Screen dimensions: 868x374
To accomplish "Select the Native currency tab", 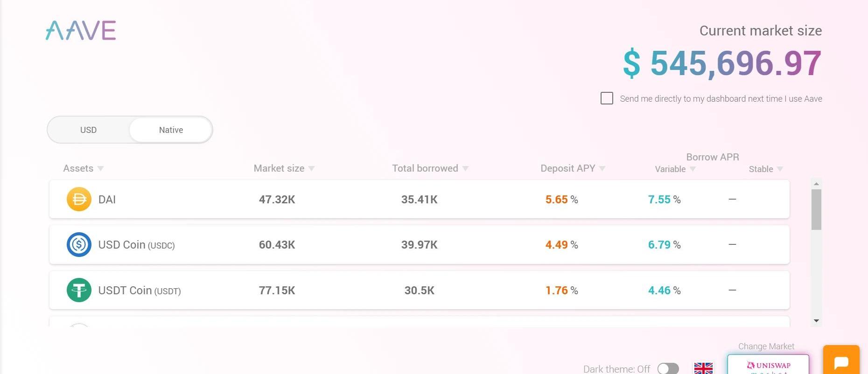I will [x=171, y=130].
